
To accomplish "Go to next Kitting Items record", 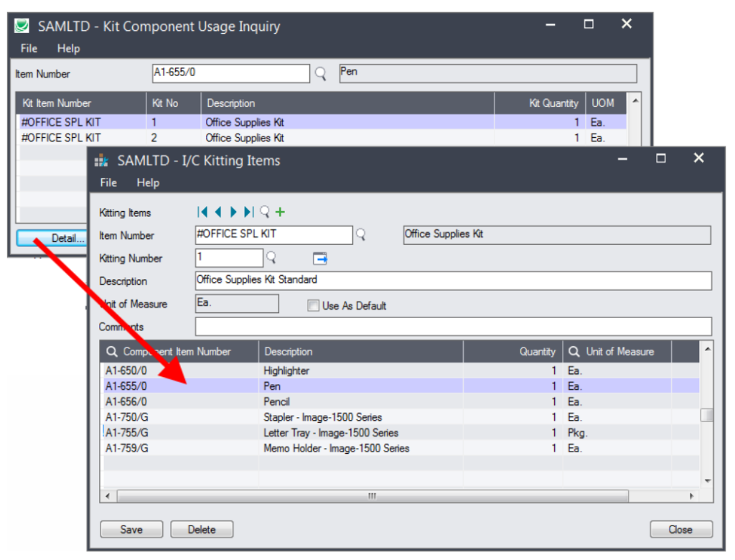I will 233,212.
